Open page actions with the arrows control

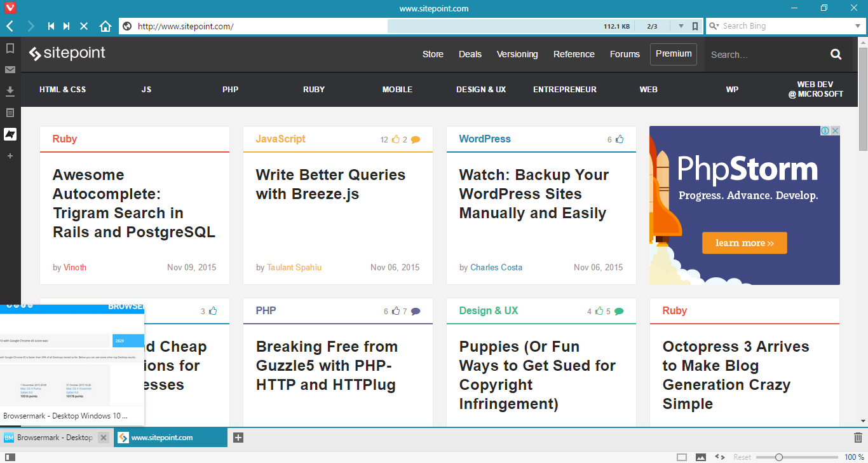pos(719,457)
